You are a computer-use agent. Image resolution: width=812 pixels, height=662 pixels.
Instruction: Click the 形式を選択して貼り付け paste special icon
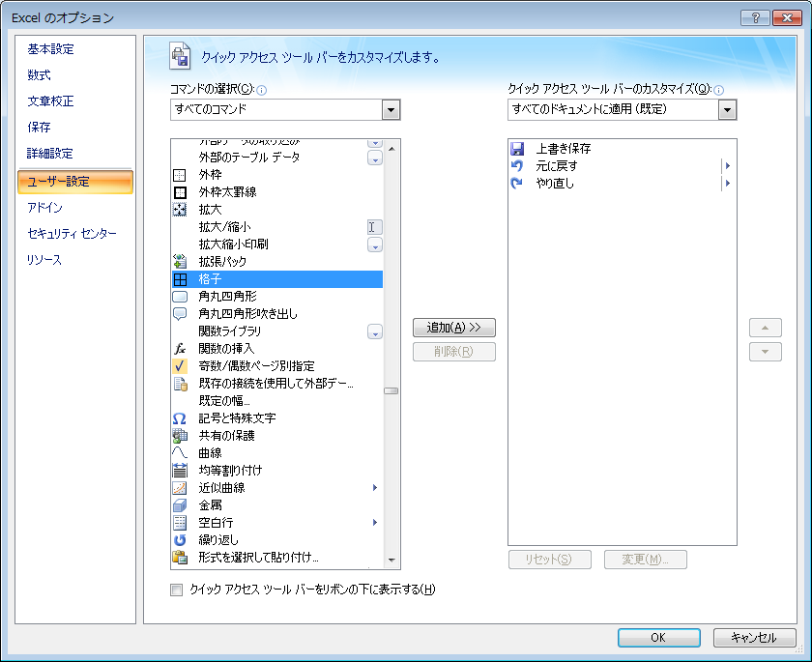(x=183, y=557)
